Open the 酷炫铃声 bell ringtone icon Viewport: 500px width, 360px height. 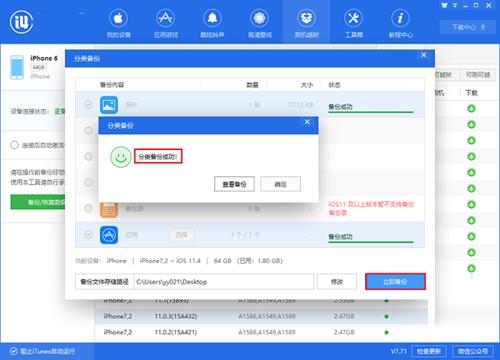[x=212, y=18]
